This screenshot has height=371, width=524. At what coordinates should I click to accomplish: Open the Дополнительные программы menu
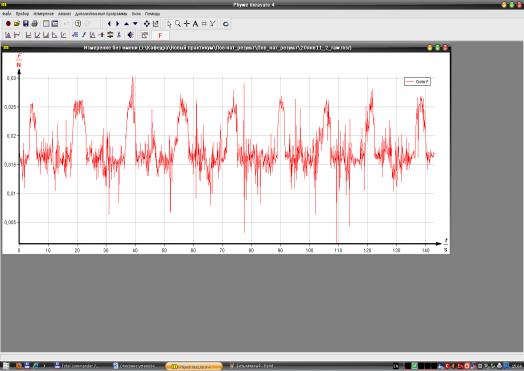(101, 14)
